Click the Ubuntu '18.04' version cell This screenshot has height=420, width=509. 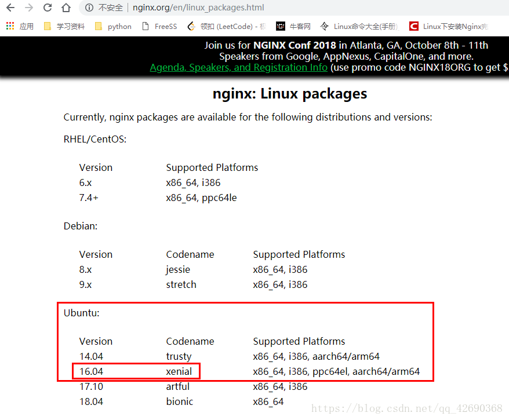click(x=91, y=401)
